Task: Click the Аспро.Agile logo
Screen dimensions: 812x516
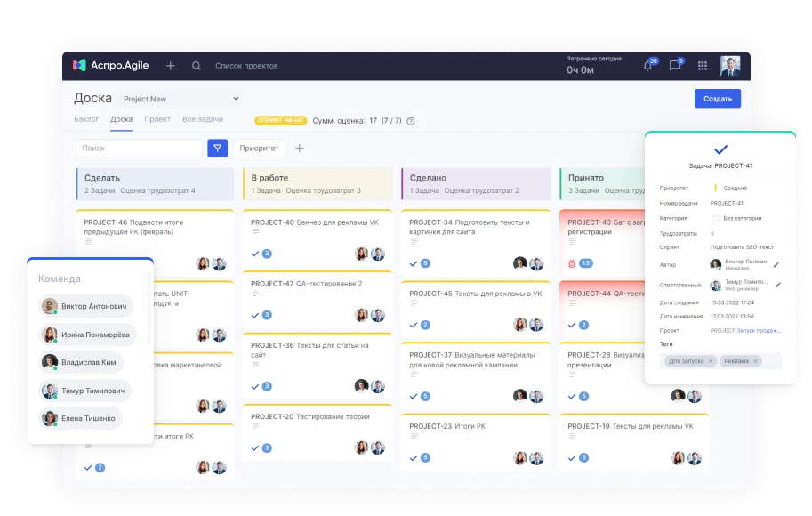Action: [x=111, y=65]
